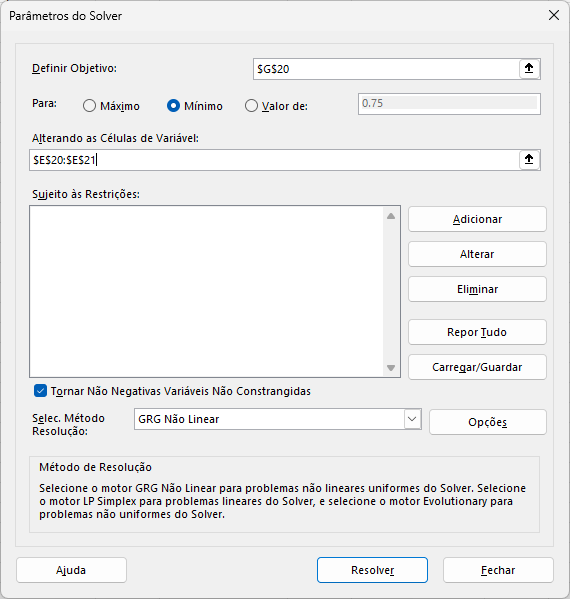Viewport: 570px width, 599px height.
Task: Click the Fechar button
Action: click(498, 570)
